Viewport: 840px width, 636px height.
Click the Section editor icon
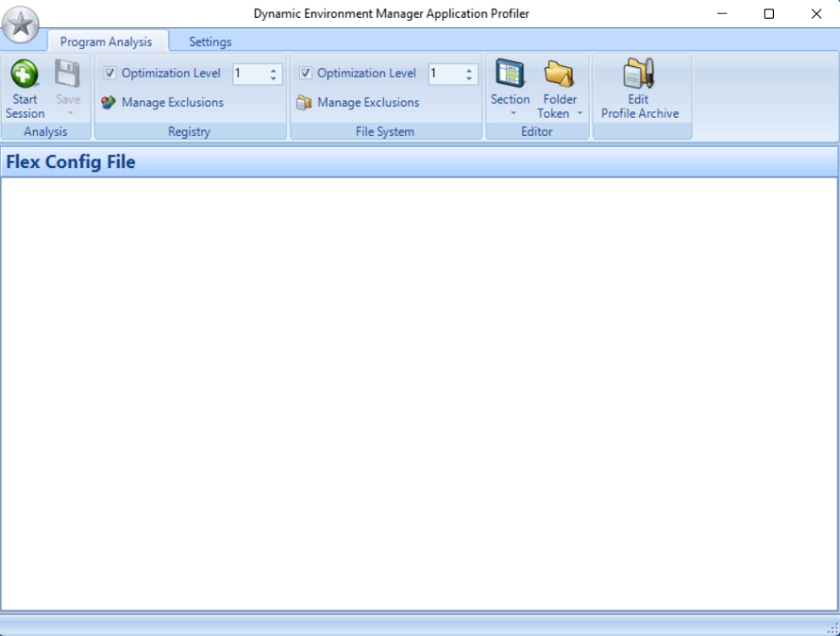(x=509, y=75)
